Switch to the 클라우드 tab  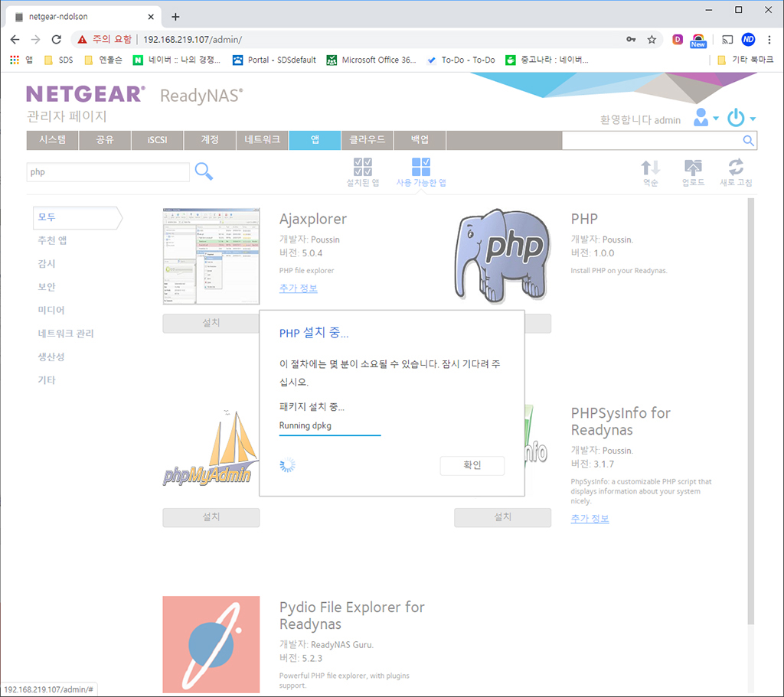[x=367, y=140]
